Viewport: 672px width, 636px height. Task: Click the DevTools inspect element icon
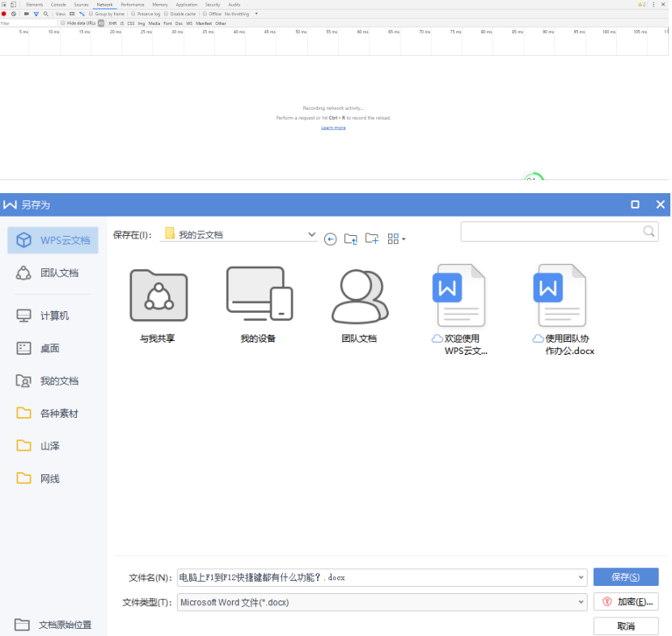click(x=4, y=4)
